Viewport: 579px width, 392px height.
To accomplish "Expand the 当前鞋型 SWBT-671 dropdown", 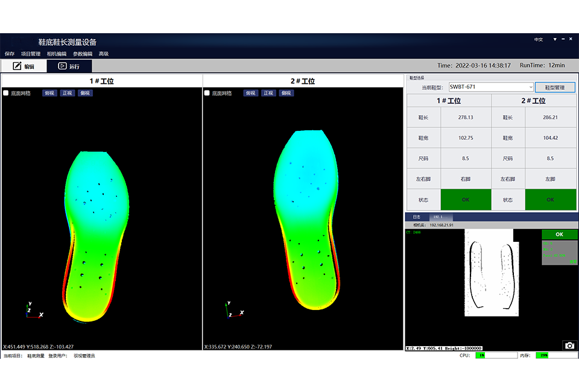I will (x=530, y=87).
